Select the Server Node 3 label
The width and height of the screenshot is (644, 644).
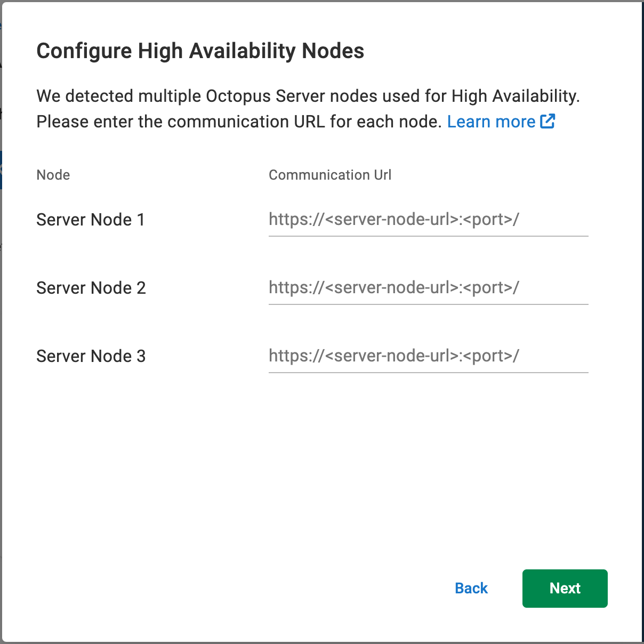[91, 356]
